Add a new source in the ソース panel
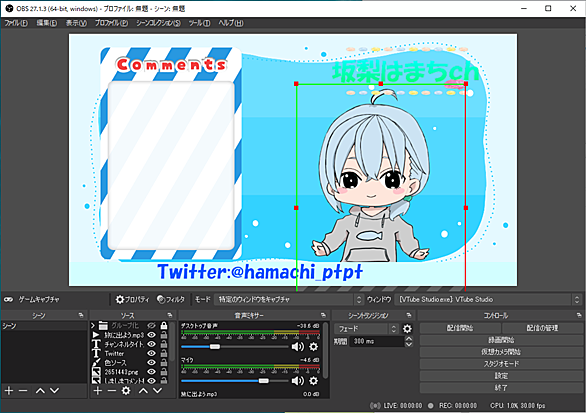586x413 pixels. pyautogui.click(x=98, y=391)
